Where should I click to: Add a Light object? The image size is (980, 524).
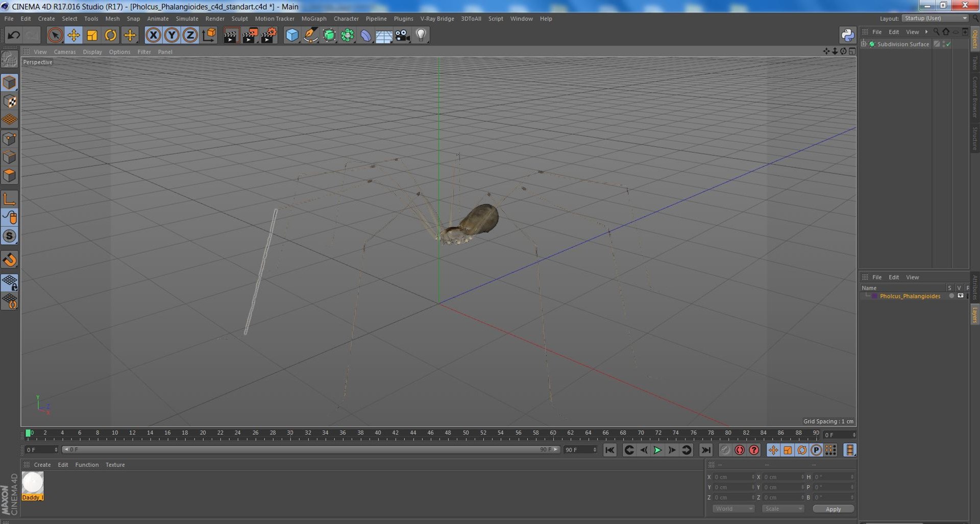(421, 35)
